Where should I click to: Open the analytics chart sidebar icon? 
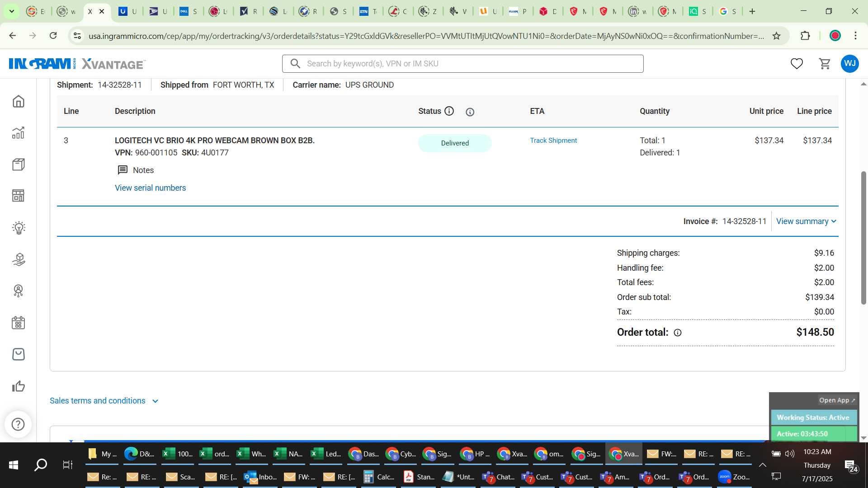[19, 133]
